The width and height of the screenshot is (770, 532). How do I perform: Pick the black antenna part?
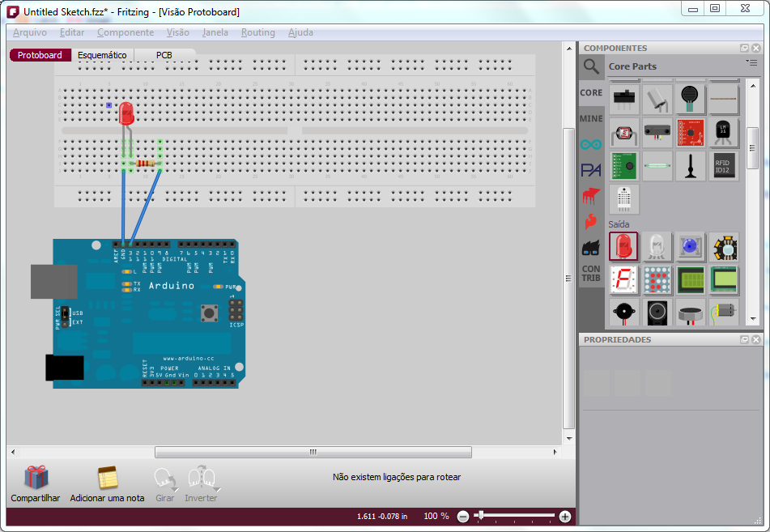[x=690, y=166]
